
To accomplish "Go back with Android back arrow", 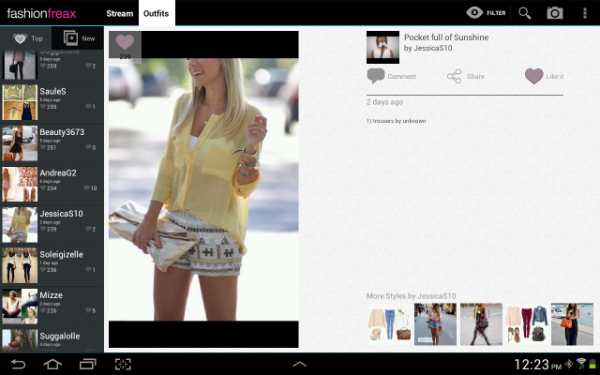I will (18, 364).
